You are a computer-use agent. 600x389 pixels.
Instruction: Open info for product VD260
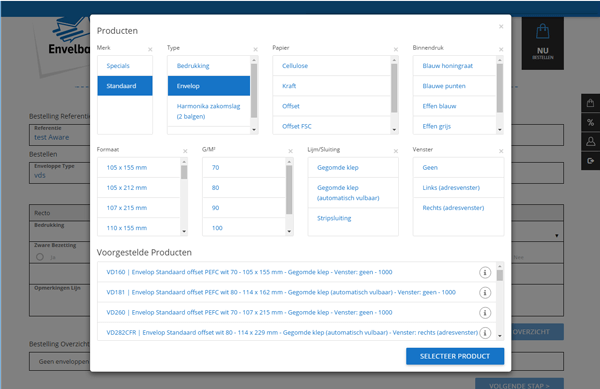pos(485,313)
